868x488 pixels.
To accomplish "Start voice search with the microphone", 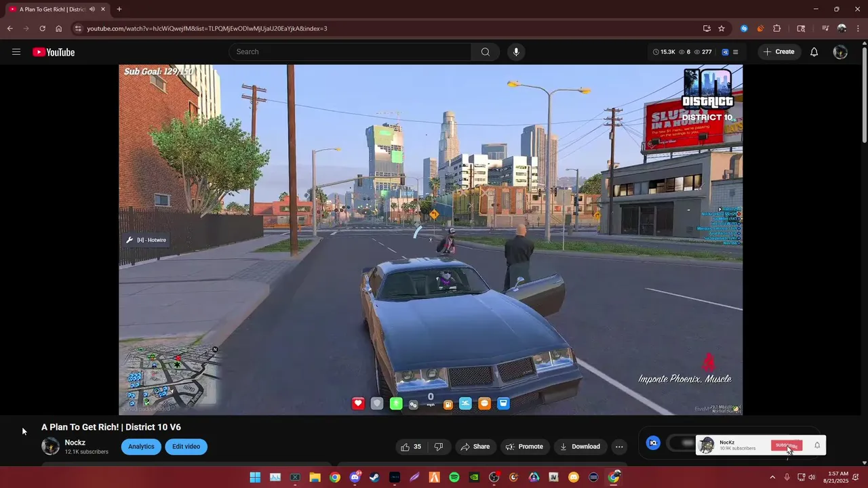I will (516, 52).
